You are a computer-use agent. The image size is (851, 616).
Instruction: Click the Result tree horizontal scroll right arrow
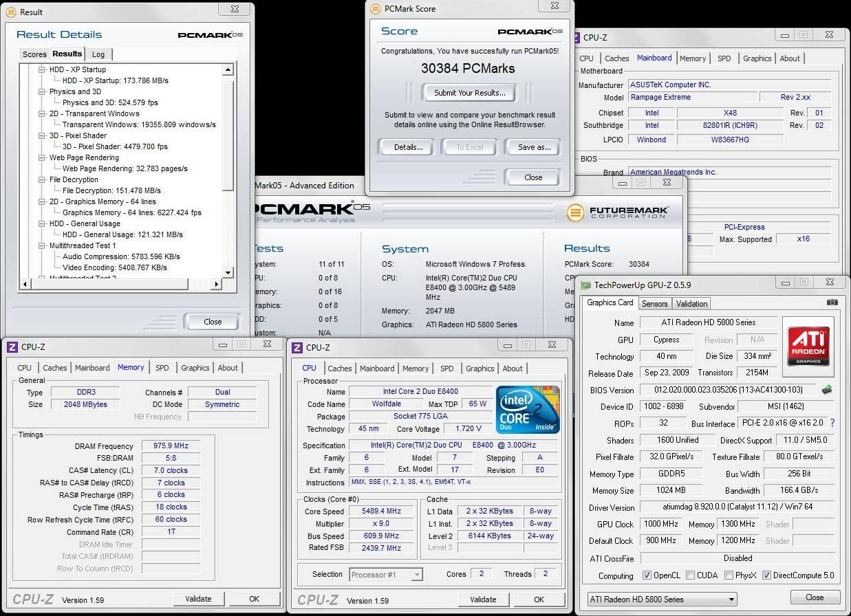(x=215, y=284)
